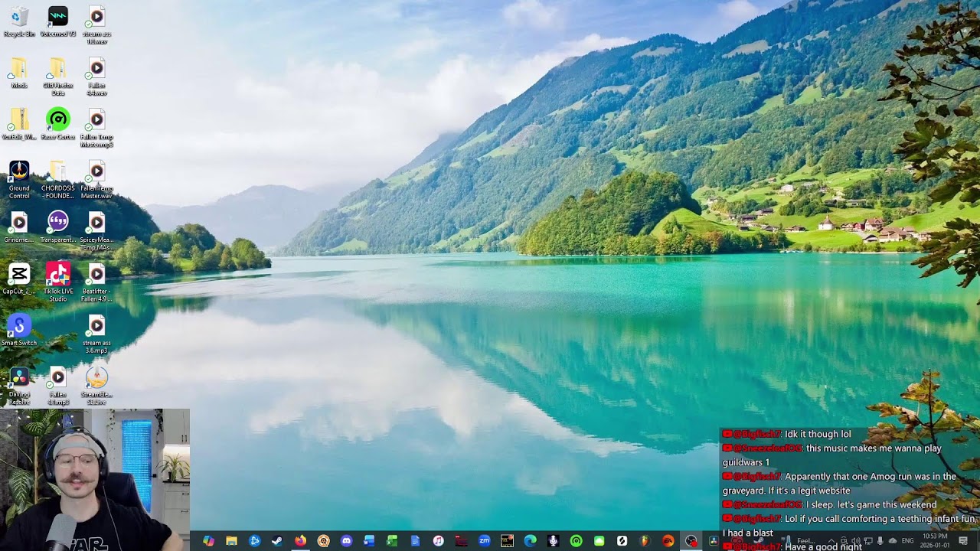
Task: Select the CapCut_2... desktop icon
Action: 19,279
